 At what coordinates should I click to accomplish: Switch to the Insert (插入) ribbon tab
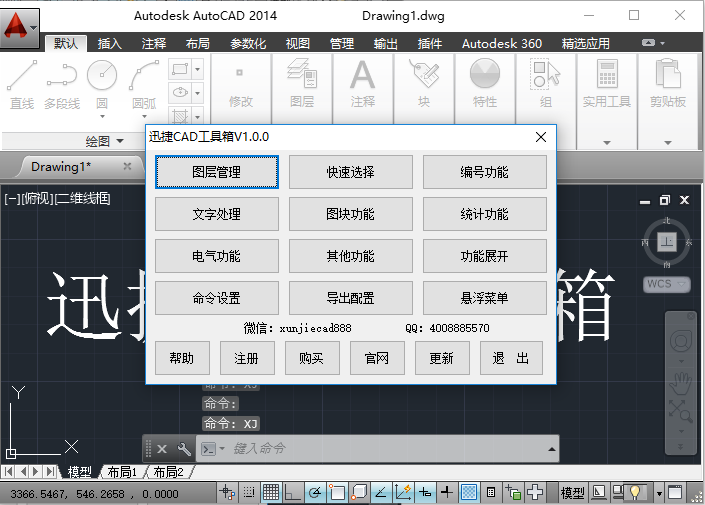110,44
